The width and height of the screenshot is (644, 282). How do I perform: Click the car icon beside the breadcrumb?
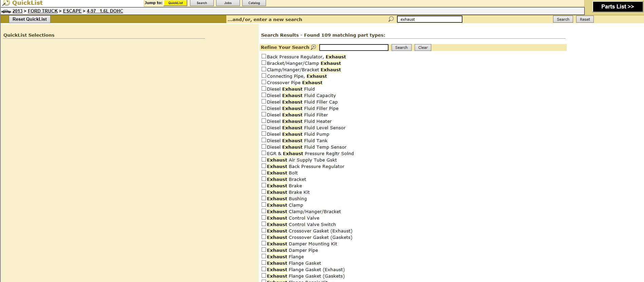[x=6, y=11]
